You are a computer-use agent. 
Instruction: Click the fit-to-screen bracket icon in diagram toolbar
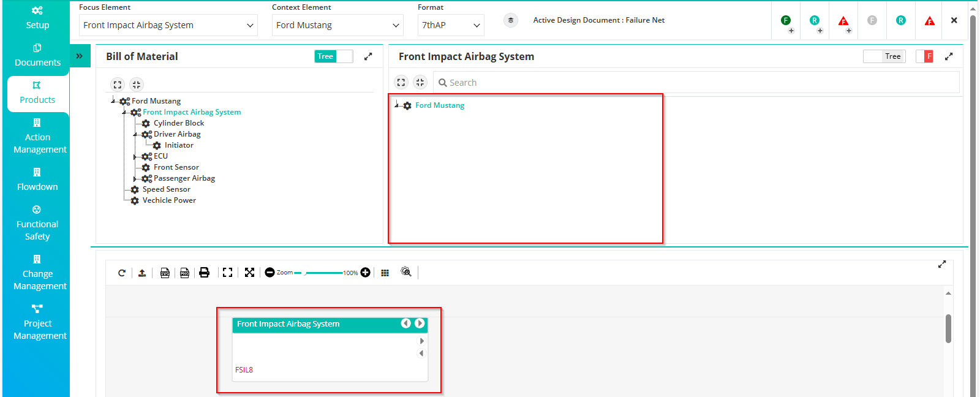coord(227,273)
